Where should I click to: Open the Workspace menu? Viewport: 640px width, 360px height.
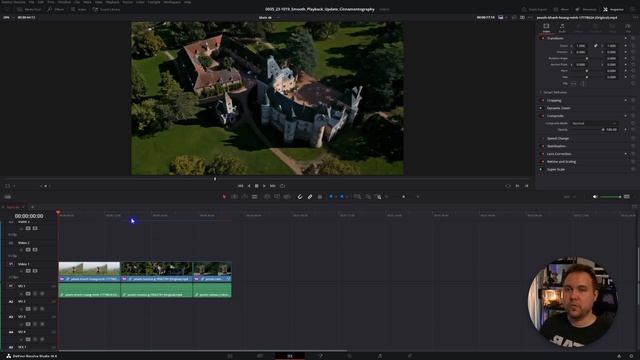pos(172,2)
